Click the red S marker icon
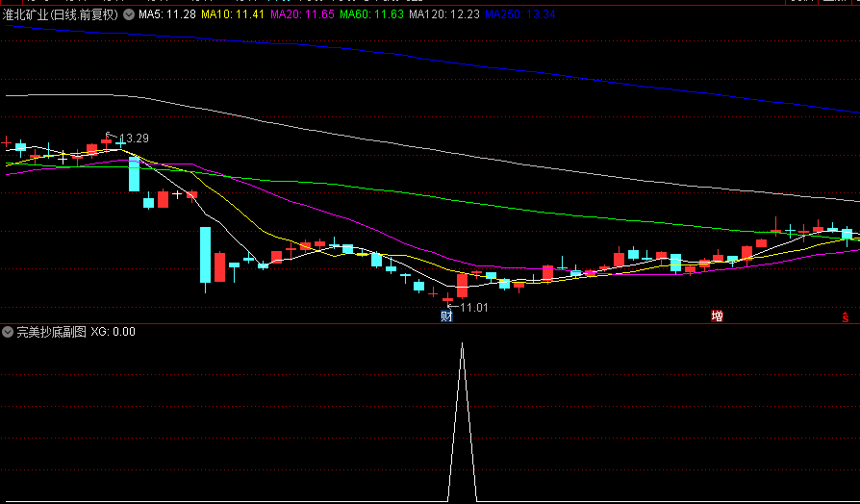 (x=846, y=316)
